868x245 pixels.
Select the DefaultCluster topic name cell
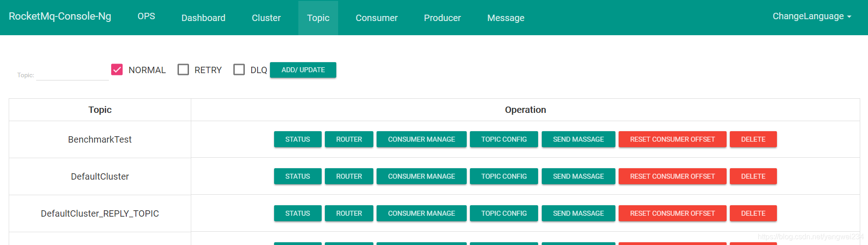(100, 176)
